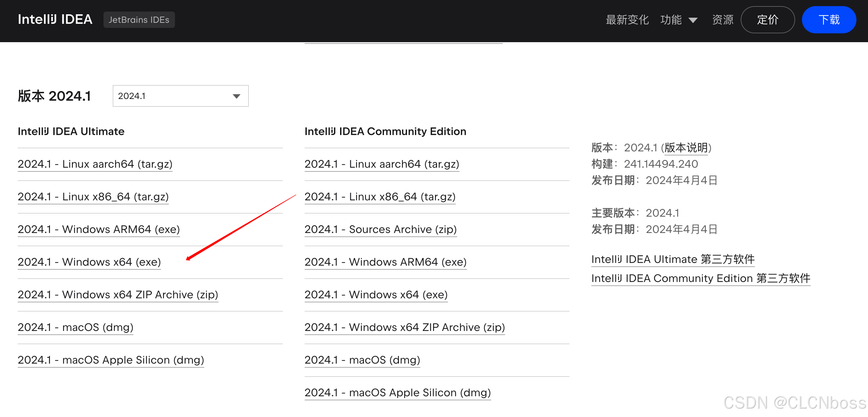The height and width of the screenshot is (417, 868).
Task: Download Community Linux x86_64 tar.gz
Action: pyautogui.click(x=380, y=197)
